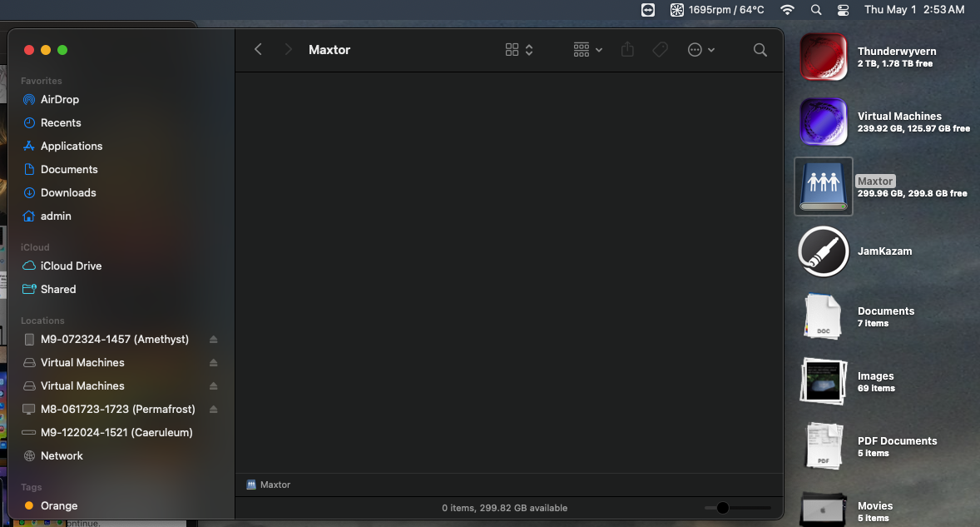The width and height of the screenshot is (980, 527).
Task: Open Maxtor shared drive desktop icon
Action: pos(824,186)
